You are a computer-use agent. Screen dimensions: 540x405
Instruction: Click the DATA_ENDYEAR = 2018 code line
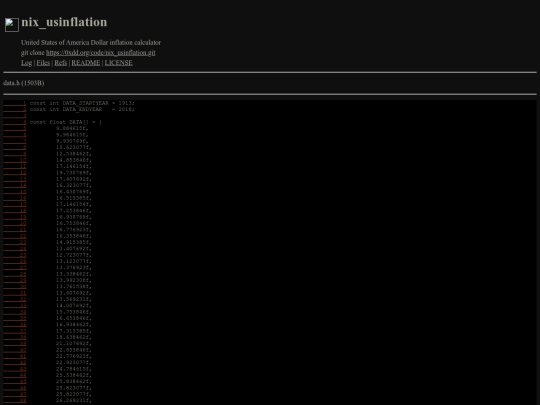82,109
